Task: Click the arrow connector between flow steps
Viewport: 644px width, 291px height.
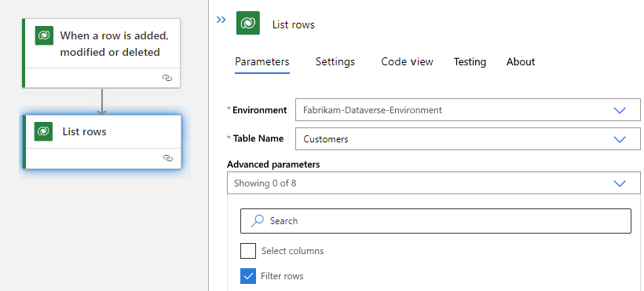Action: [x=102, y=101]
